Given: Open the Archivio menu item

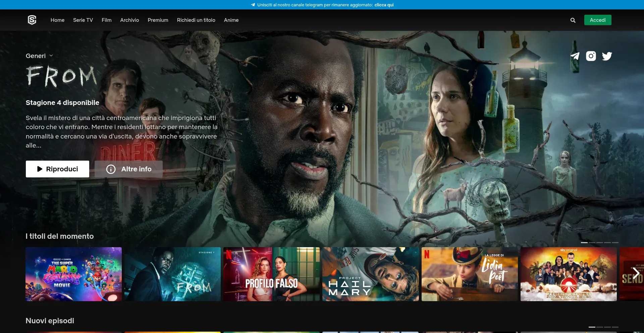Looking at the screenshot, I should tap(129, 20).
